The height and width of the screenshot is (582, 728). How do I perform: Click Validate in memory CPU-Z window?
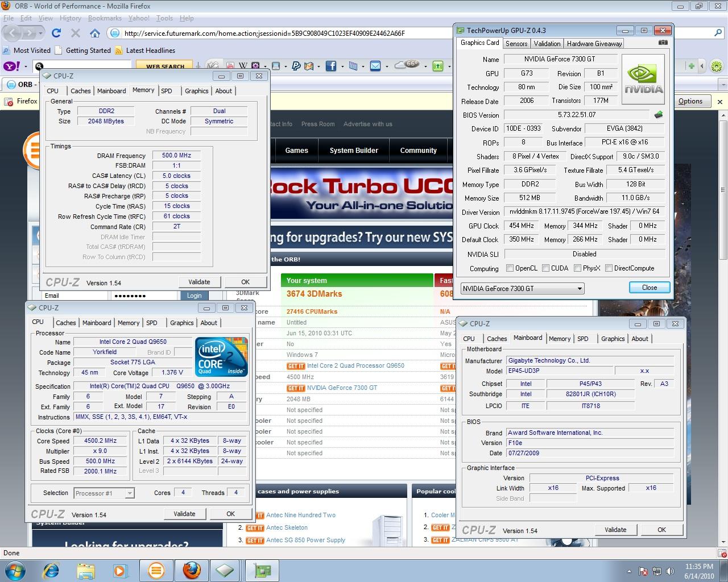(x=199, y=282)
